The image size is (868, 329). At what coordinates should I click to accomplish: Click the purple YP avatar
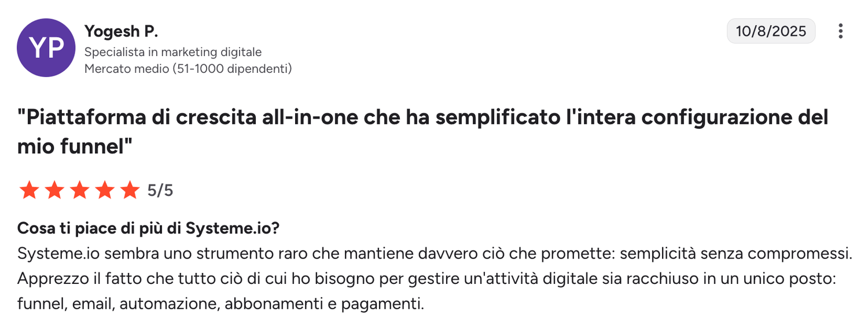pos(46,48)
